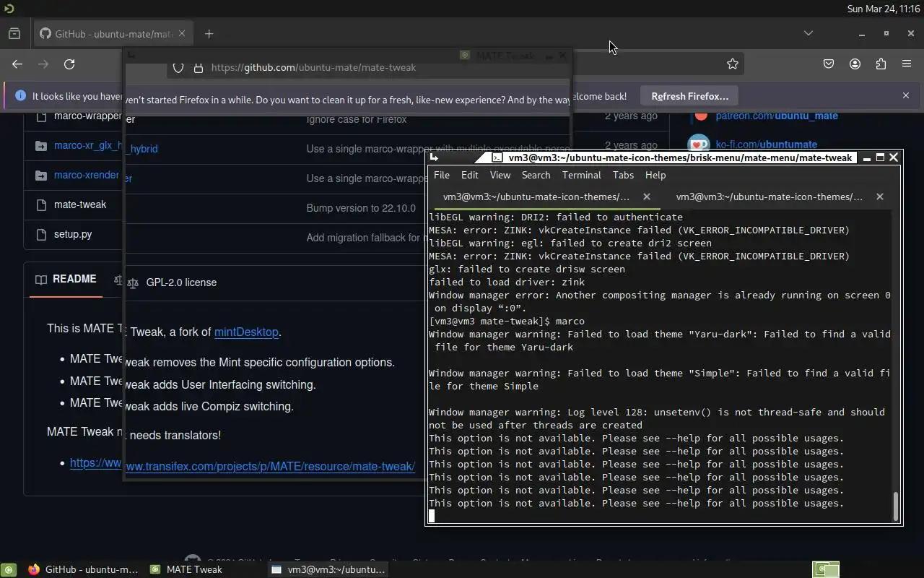The width and height of the screenshot is (924, 578).
Task: Switch to MATE Tweak taskbar entry
Action: point(188,569)
